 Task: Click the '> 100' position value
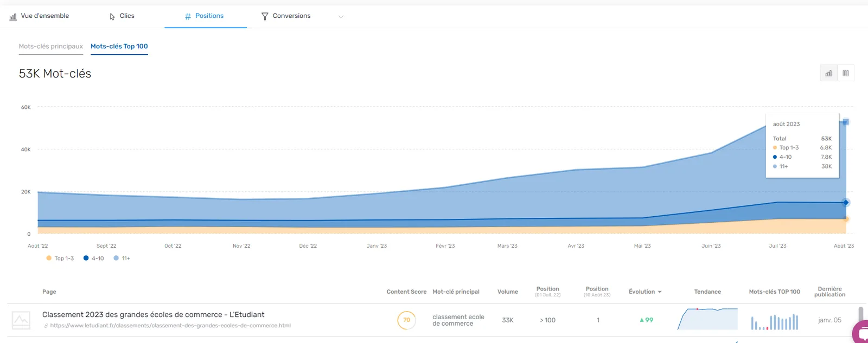[x=548, y=320]
